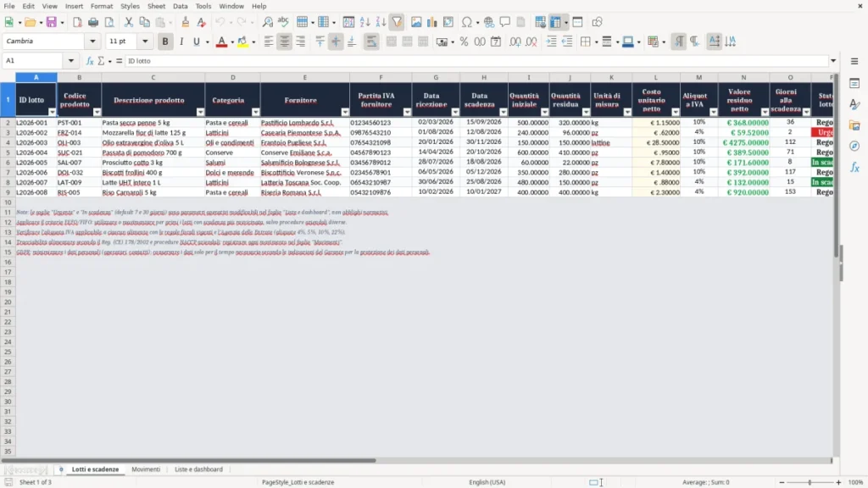Open filter dropdown for Fornitore column

pyautogui.click(x=346, y=113)
